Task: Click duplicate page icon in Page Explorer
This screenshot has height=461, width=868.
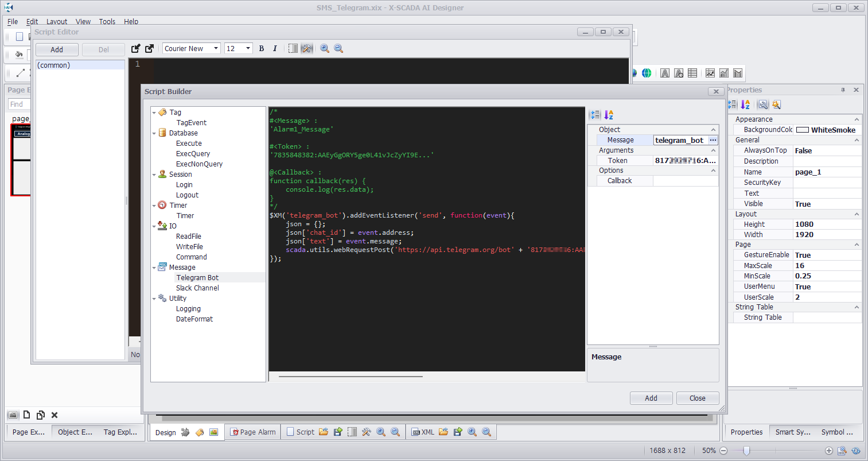Action: point(40,415)
